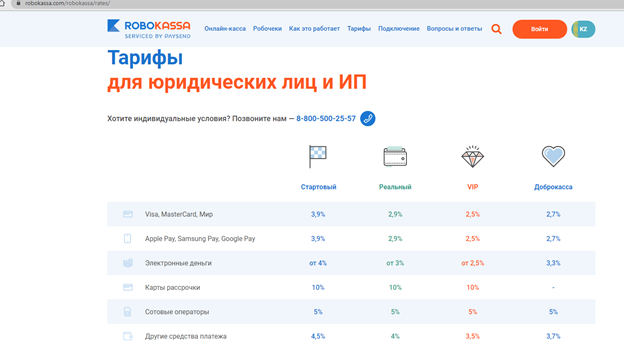Click the Robokassa logo
This screenshot has width=624, height=363.
click(149, 29)
